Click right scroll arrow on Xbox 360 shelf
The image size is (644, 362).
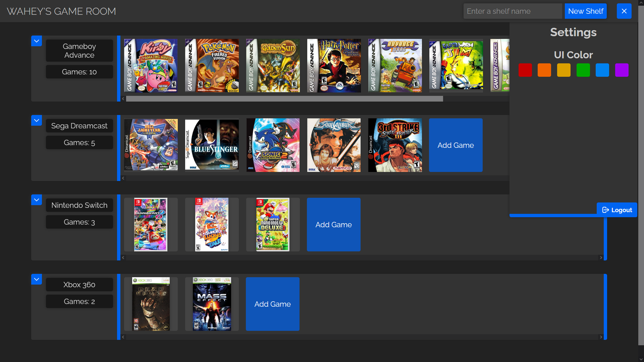tap(601, 337)
